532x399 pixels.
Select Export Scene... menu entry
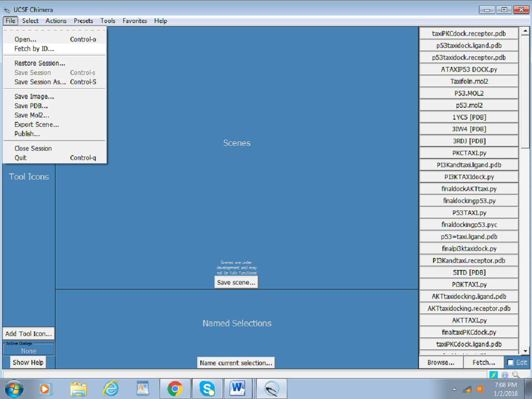[x=55, y=124]
